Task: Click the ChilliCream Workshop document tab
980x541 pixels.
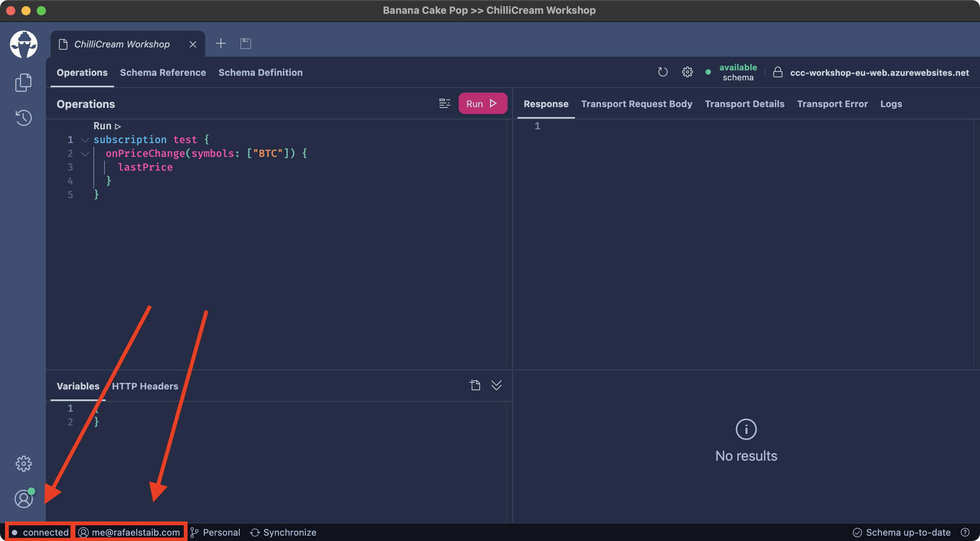Action: point(128,44)
